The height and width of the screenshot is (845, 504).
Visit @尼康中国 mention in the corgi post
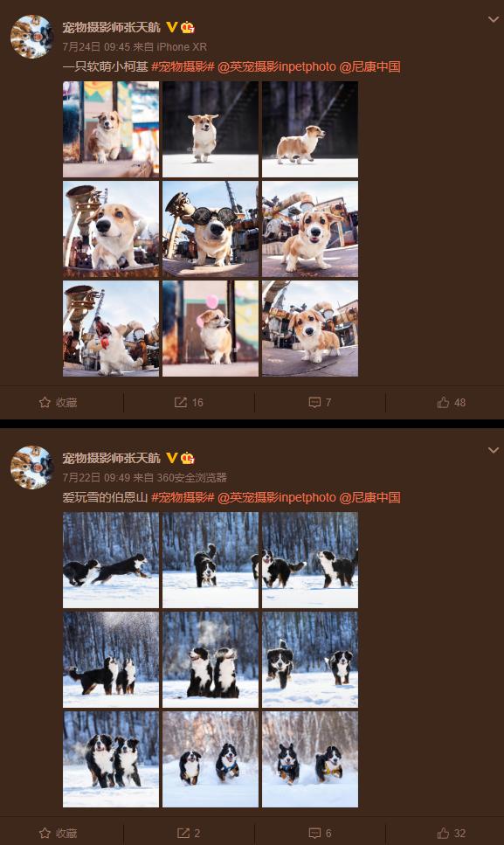[370, 66]
